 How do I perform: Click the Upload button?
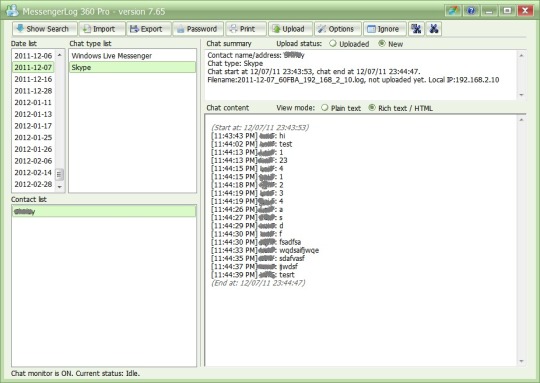pos(290,29)
